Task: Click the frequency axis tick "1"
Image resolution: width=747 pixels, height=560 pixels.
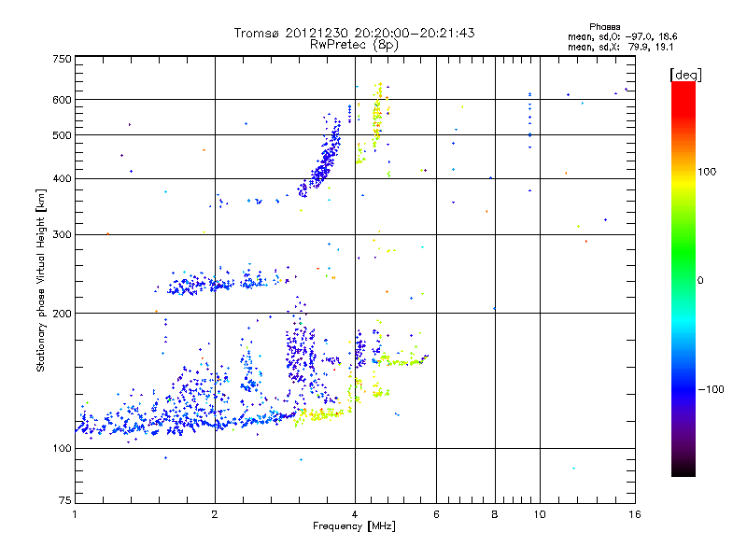Action: tap(75, 514)
